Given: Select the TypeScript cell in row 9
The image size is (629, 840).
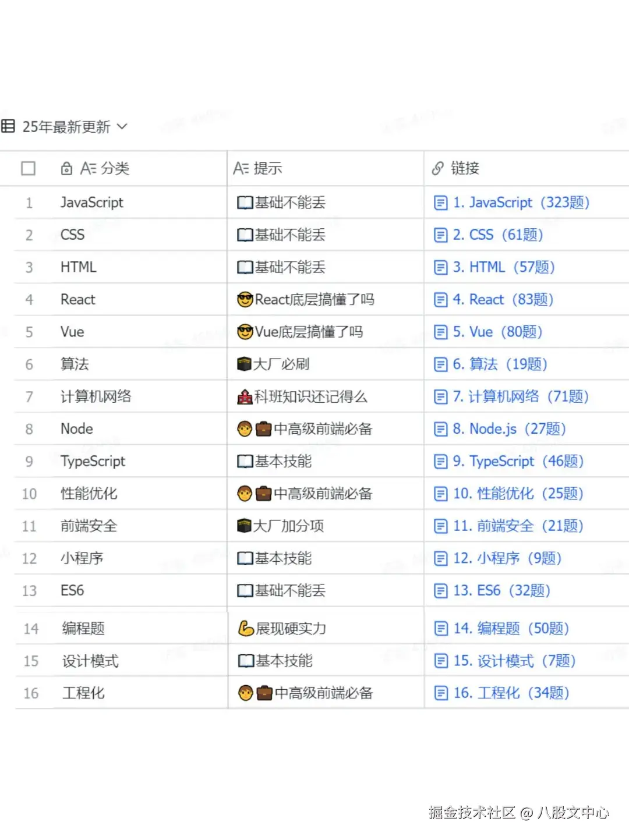Looking at the screenshot, I should click(93, 461).
